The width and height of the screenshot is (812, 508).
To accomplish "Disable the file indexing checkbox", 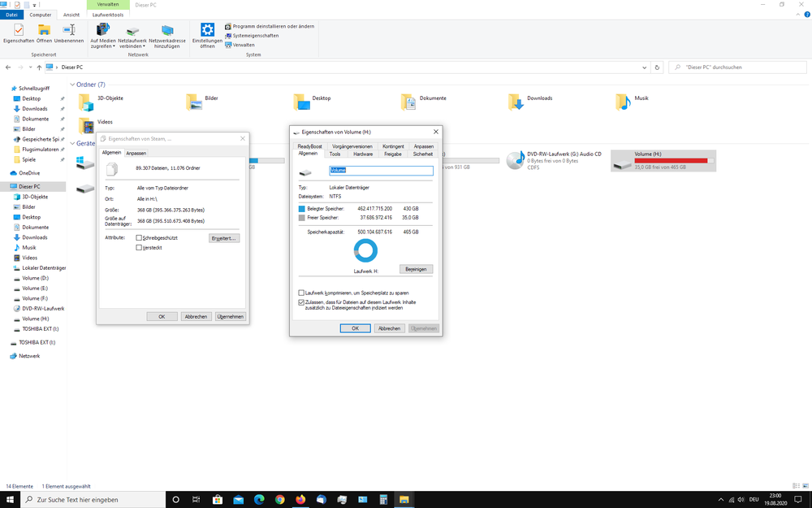I will pos(302,302).
